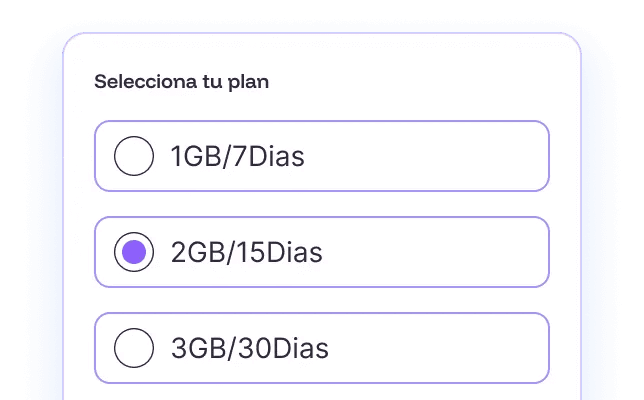Click the word 'plan' in the heading

[x=249, y=82]
